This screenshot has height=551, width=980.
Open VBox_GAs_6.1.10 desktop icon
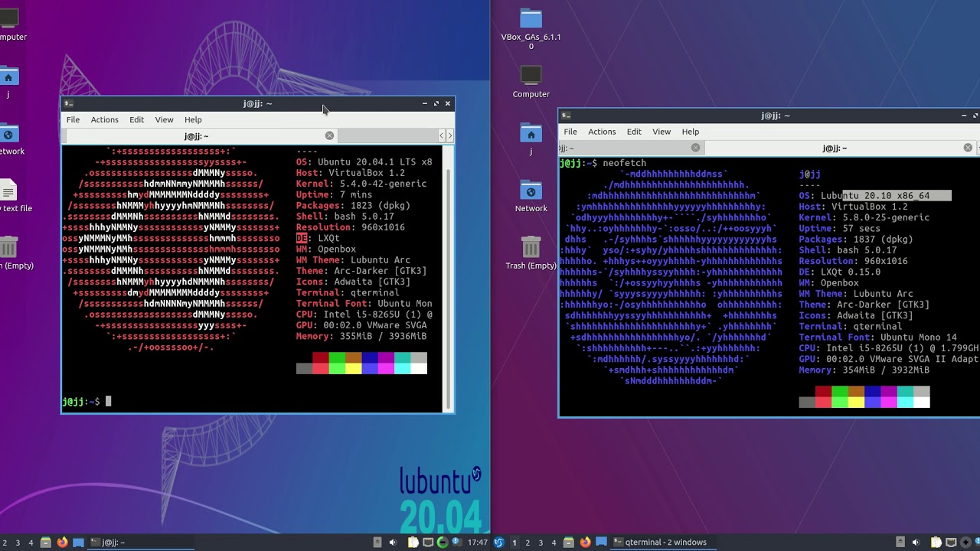coord(531,29)
